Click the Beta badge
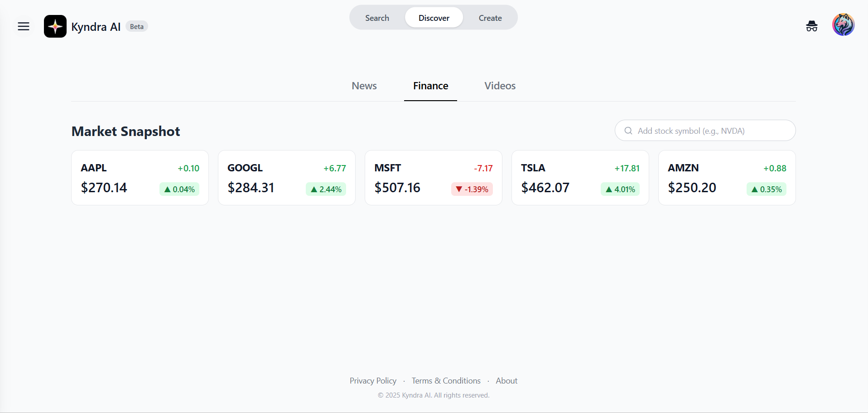This screenshot has height=413, width=868. 137,26
